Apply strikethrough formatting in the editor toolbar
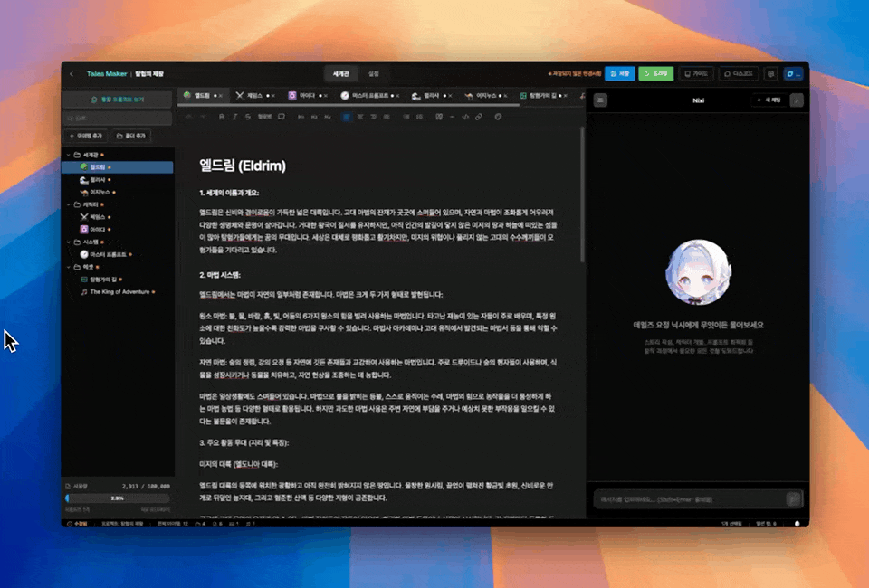The width and height of the screenshot is (869, 588). pyautogui.click(x=246, y=117)
